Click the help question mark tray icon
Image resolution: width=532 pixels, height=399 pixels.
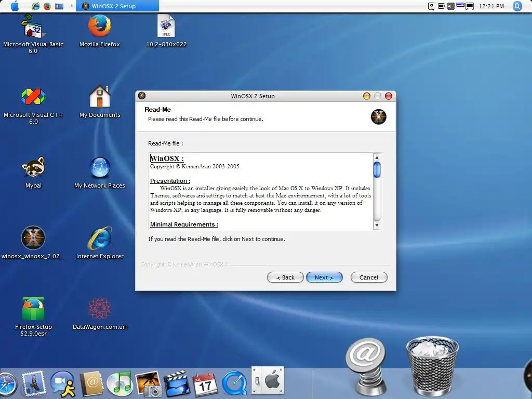(x=431, y=6)
